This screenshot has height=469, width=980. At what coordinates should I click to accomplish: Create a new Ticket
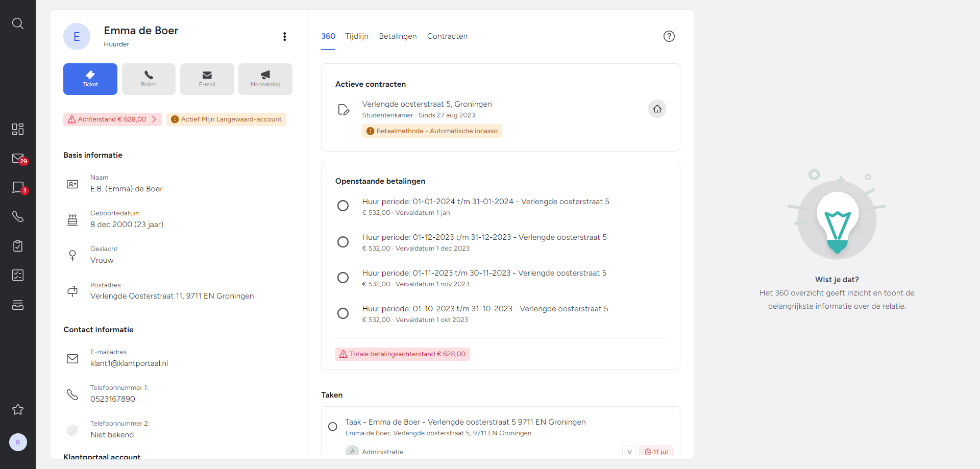pos(90,79)
